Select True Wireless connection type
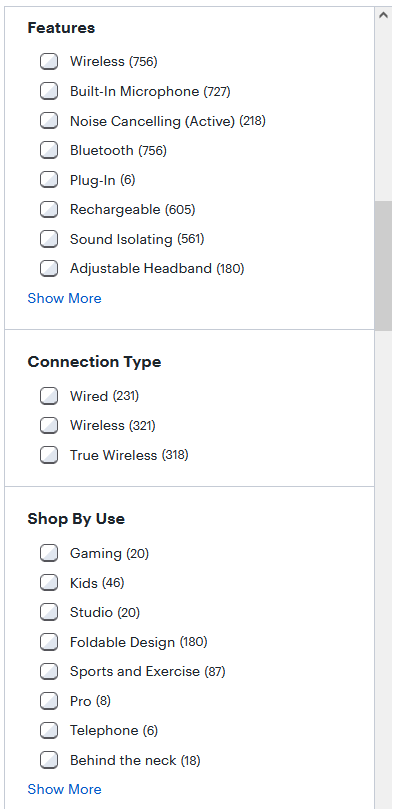 pyautogui.click(x=49, y=455)
